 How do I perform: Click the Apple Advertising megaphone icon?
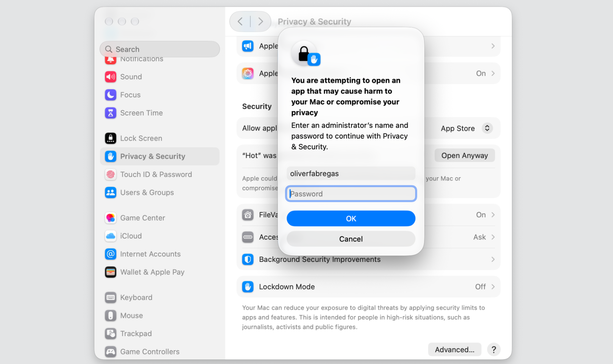coord(248,46)
